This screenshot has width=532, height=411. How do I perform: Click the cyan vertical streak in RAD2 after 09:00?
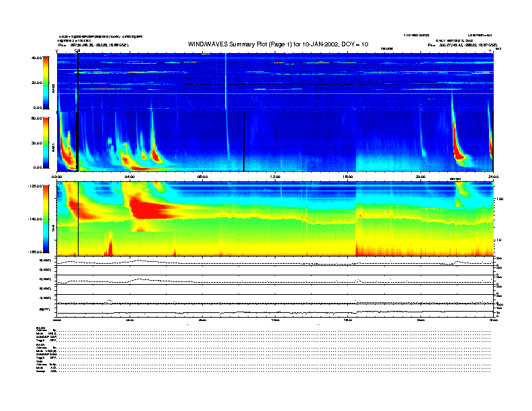[226, 82]
